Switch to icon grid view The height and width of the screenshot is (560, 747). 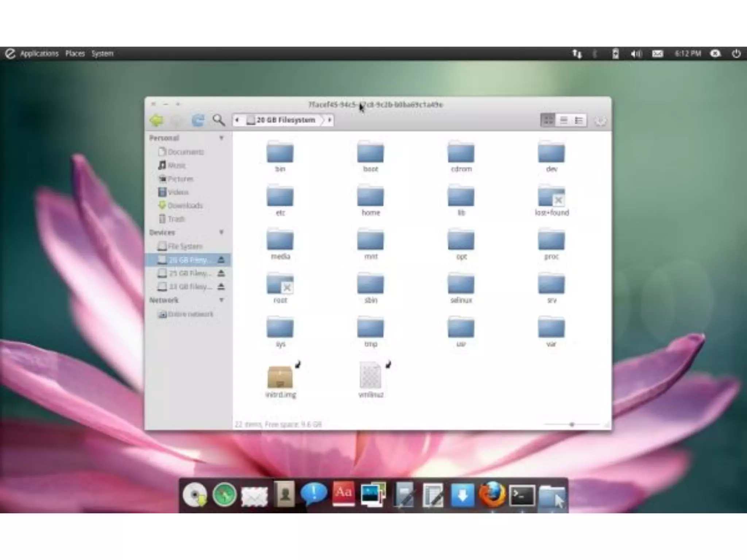548,120
